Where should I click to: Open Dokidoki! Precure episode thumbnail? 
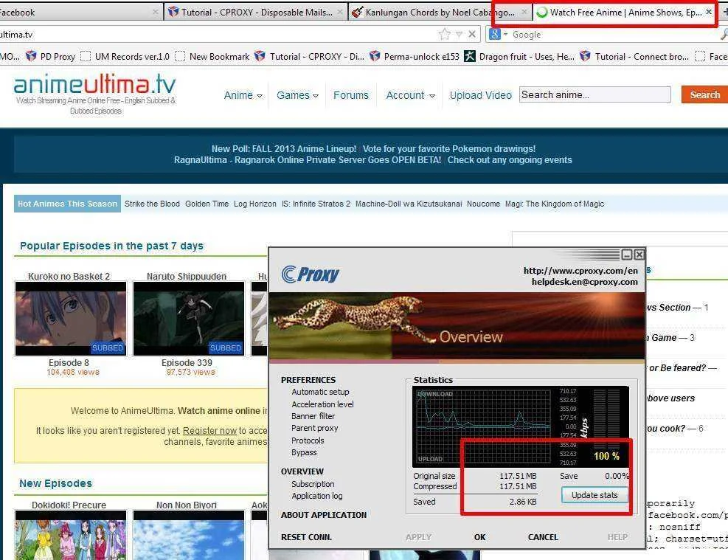[71, 535]
